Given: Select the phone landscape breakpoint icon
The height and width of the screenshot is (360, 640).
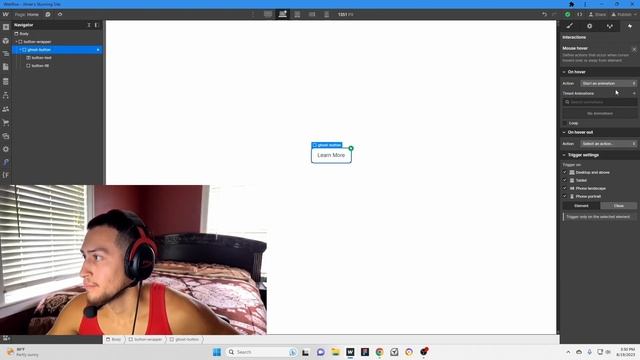Looking at the screenshot, I should 312,14.
